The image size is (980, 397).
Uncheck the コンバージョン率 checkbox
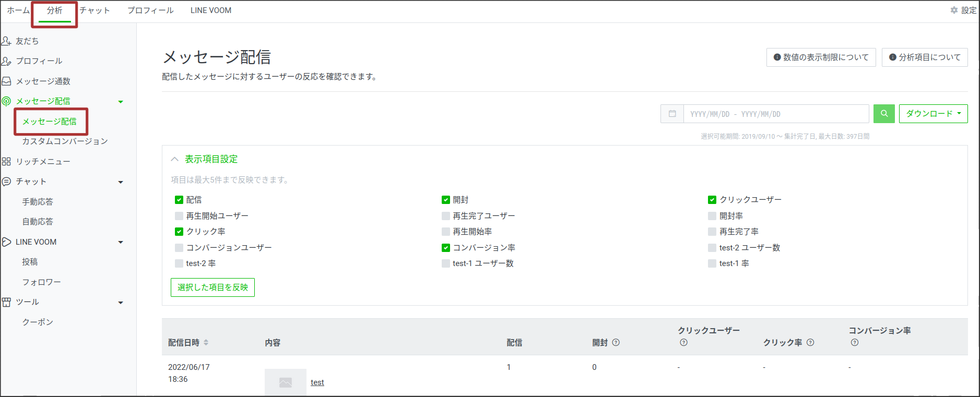446,248
